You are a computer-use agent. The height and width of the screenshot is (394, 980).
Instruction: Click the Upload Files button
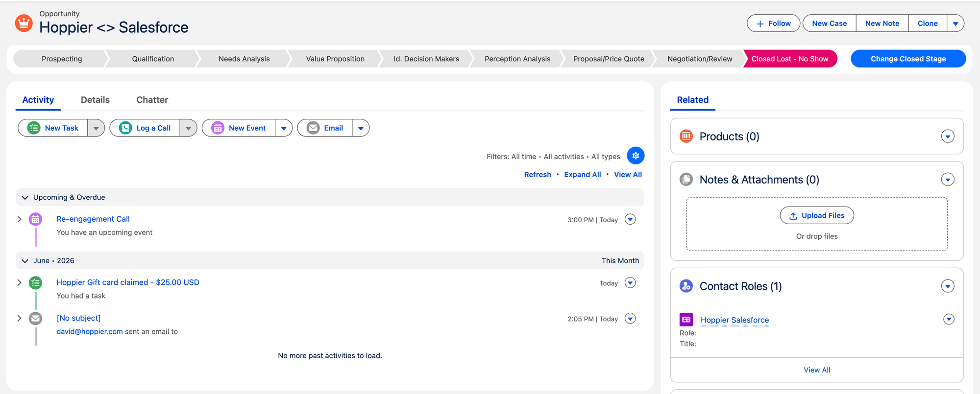pyautogui.click(x=817, y=215)
